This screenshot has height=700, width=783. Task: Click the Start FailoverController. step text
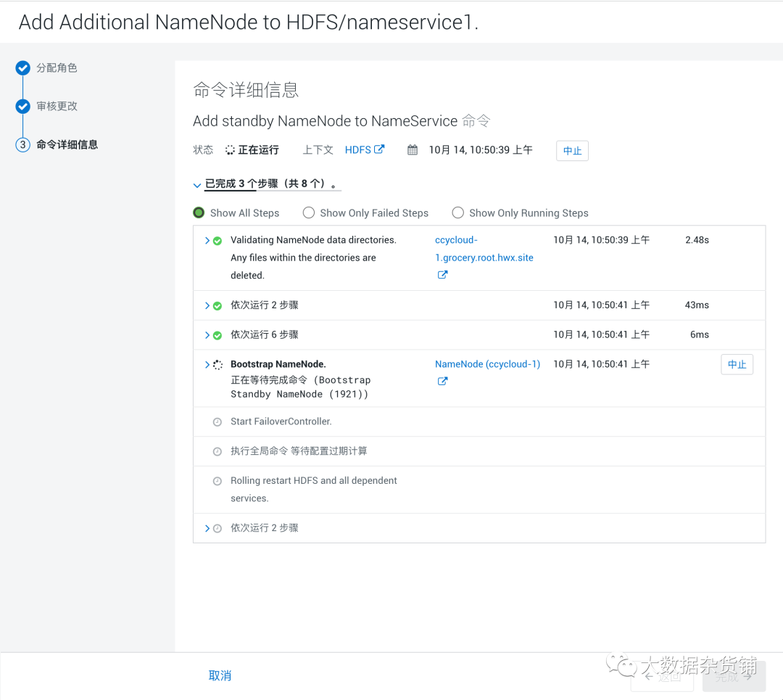coord(281,421)
